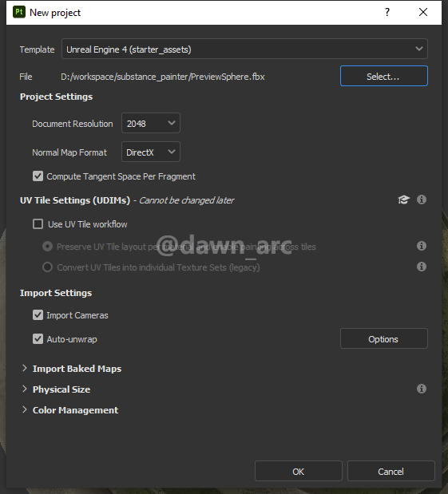Click the Substance Painter Pt logo icon
The image size is (448, 494).
[19, 12]
